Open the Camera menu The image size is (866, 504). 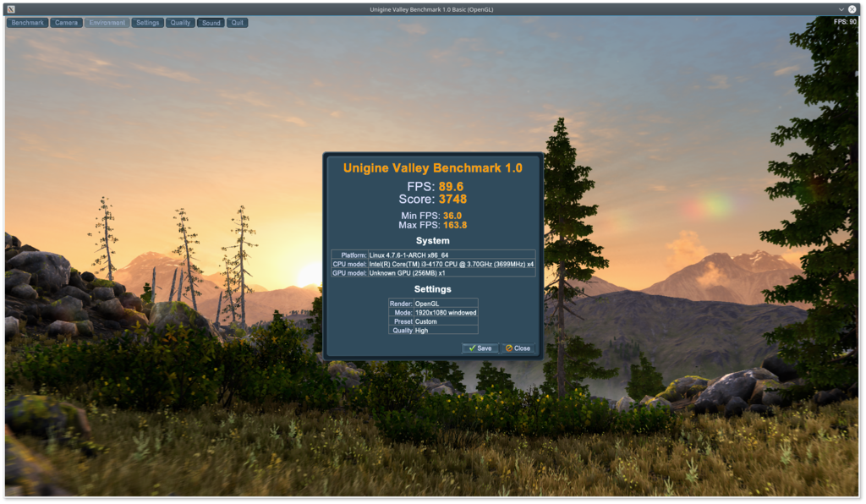[x=66, y=23]
